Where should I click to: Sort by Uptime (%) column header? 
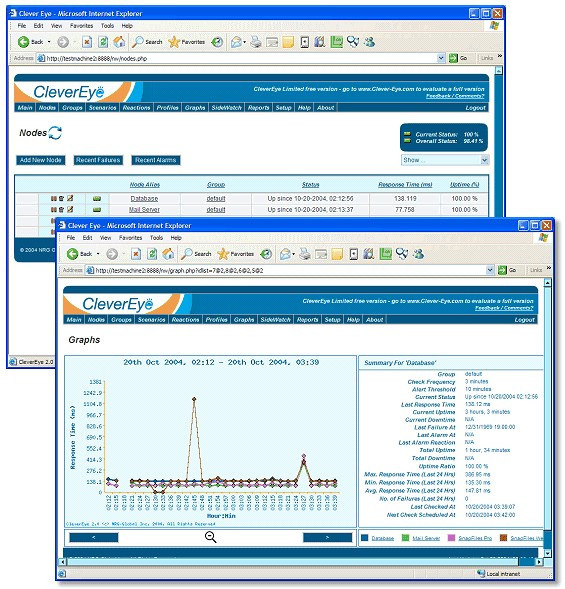(464, 184)
